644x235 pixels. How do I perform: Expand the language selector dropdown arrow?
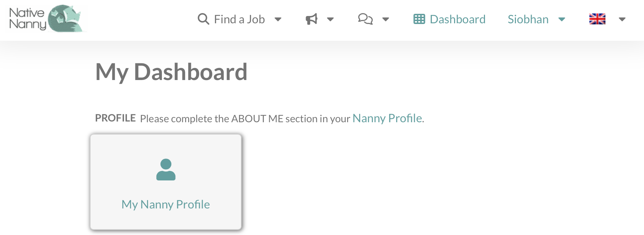coord(622,19)
